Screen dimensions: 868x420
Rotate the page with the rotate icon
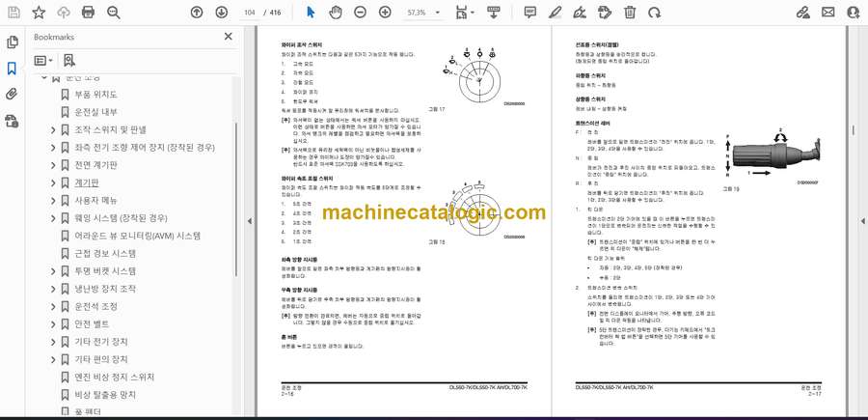(x=654, y=13)
